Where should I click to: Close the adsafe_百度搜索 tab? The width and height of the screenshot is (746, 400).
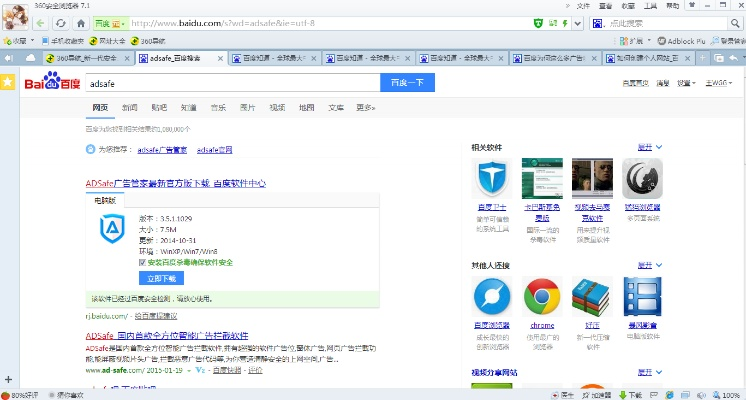220,58
